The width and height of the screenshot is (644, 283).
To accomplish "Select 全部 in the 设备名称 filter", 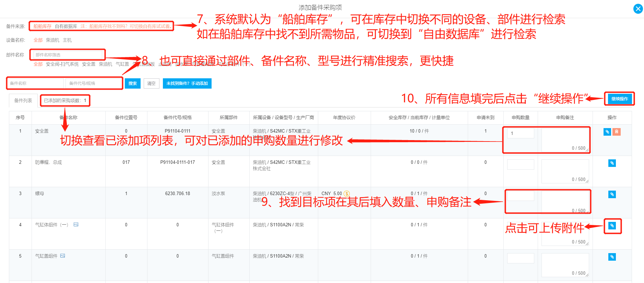I will click(38, 40).
